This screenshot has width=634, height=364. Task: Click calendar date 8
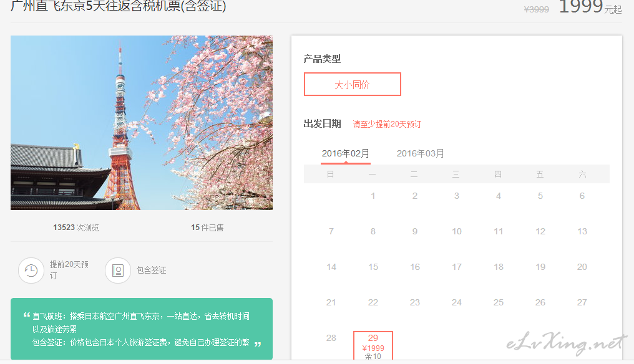pyautogui.click(x=373, y=231)
